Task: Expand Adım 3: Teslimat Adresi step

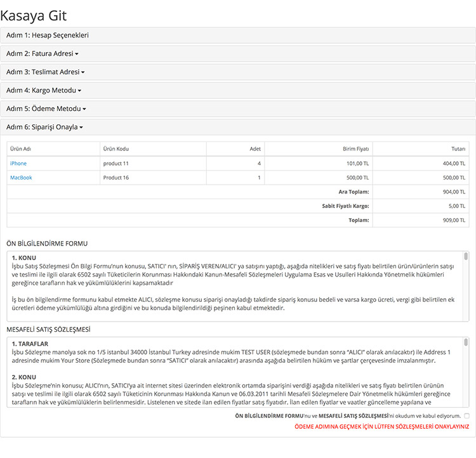Action: [45, 72]
